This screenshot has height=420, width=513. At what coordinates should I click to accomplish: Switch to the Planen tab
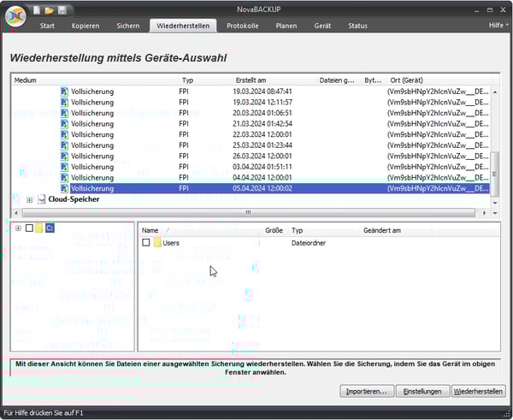point(286,26)
